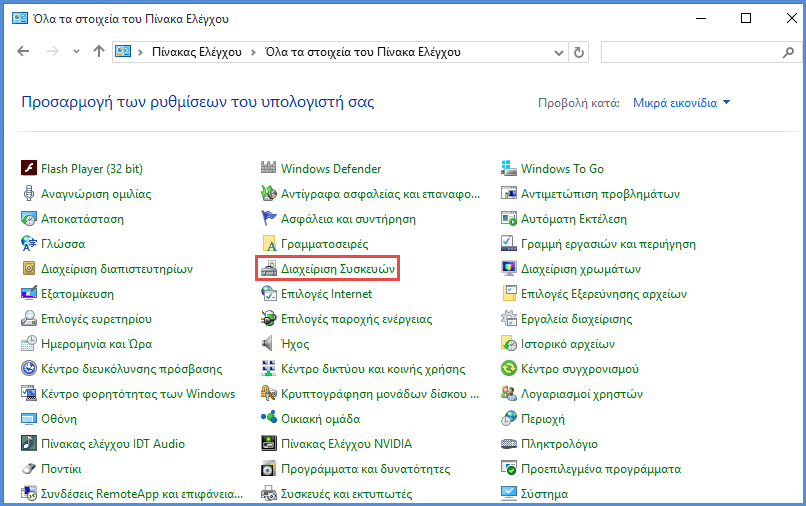Click the Γλώσσα globe icon
806x506 pixels.
[x=29, y=243]
